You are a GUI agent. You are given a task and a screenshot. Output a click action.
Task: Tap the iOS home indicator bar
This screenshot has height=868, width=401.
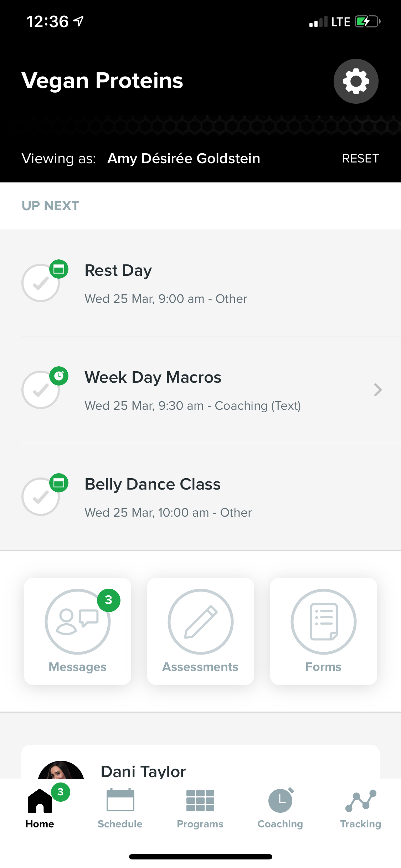pos(200,857)
